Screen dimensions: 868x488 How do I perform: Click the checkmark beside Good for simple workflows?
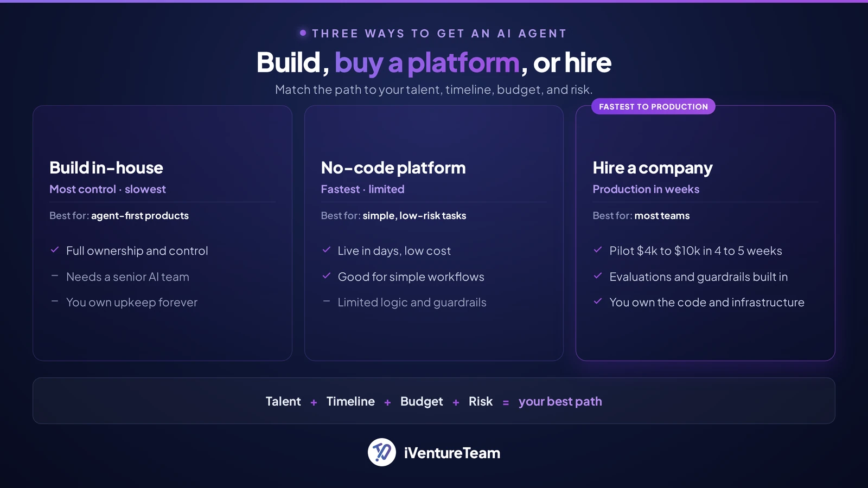327,275
